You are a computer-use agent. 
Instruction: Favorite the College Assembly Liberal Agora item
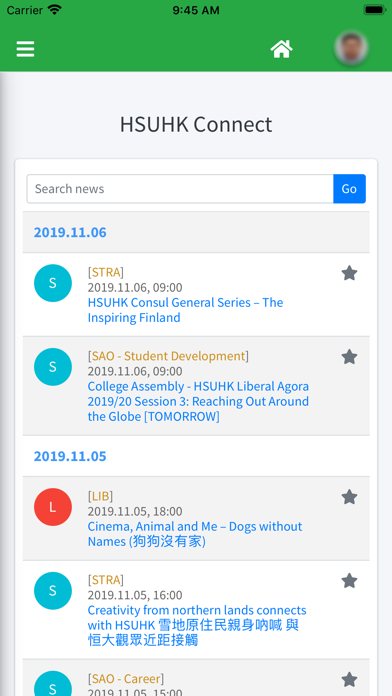tap(349, 357)
